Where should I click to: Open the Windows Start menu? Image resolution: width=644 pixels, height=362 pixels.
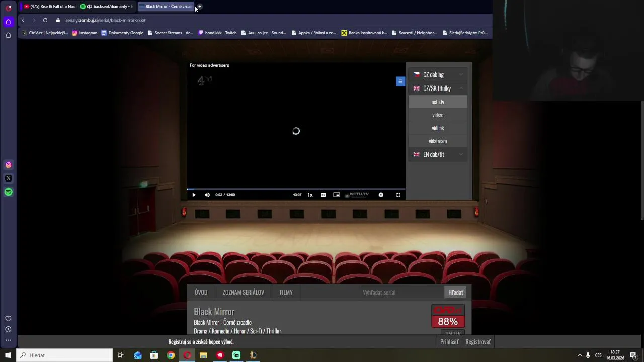point(8,355)
